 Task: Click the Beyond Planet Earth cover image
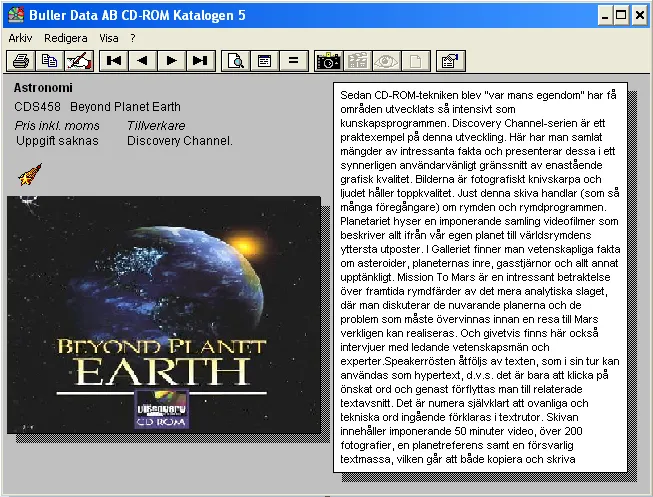pyautogui.click(x=164, y=315)
